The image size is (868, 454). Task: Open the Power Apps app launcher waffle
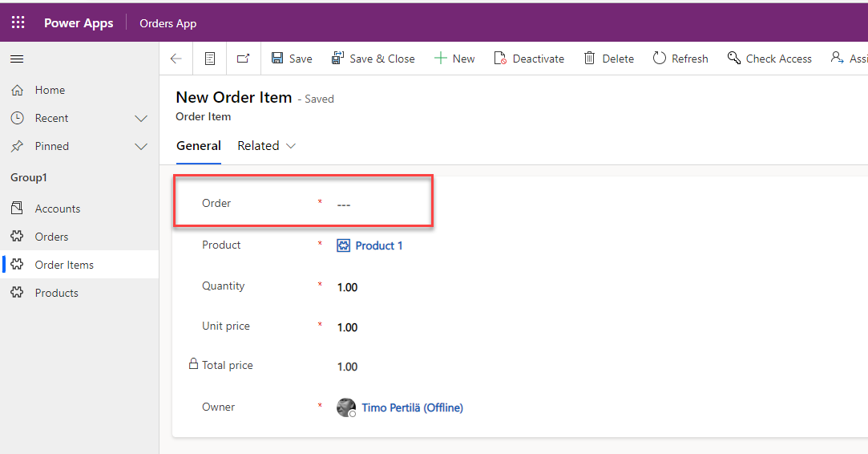(x=18, y=22)
